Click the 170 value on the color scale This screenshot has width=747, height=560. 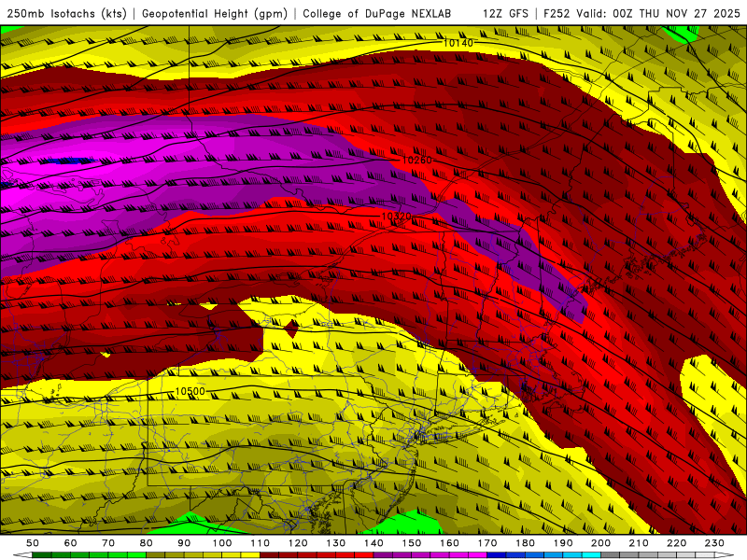[x=487, y=543]
